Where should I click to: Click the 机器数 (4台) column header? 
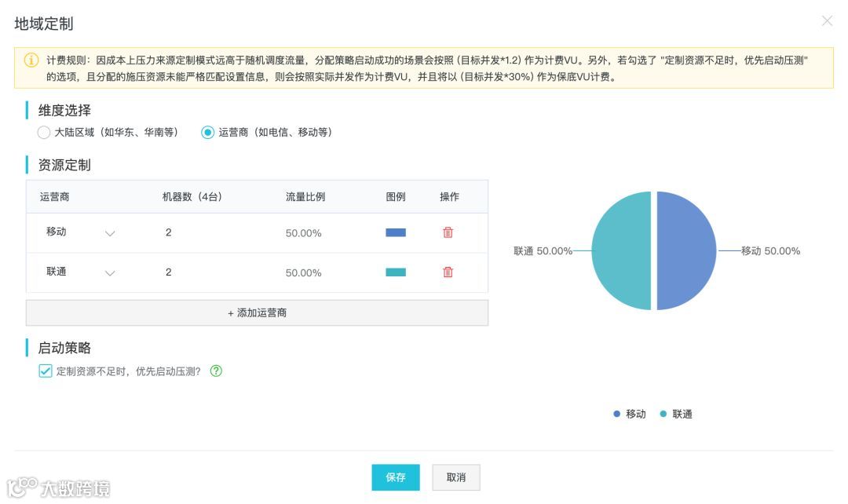tap(192, 197)
